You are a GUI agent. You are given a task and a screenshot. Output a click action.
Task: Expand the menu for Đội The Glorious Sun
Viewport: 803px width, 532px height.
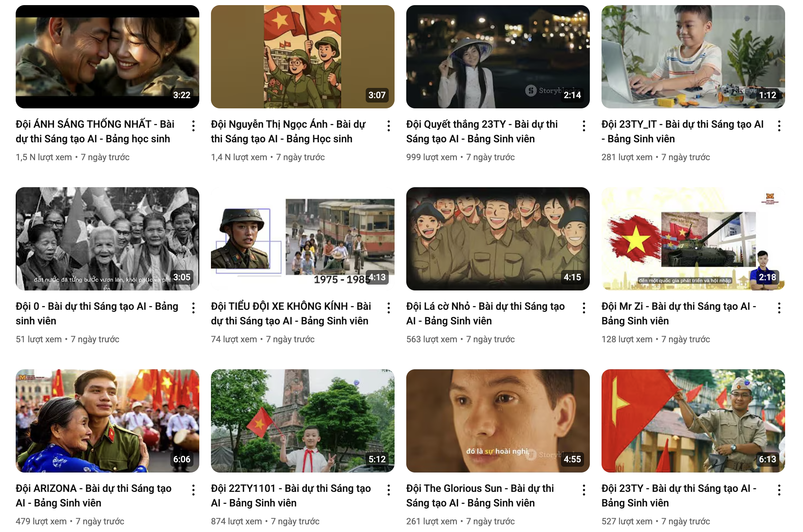584,490
